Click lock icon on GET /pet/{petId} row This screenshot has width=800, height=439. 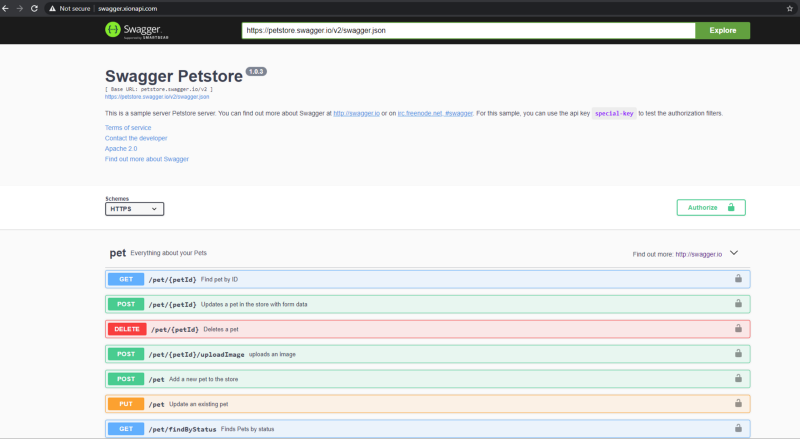pos(738,278)
